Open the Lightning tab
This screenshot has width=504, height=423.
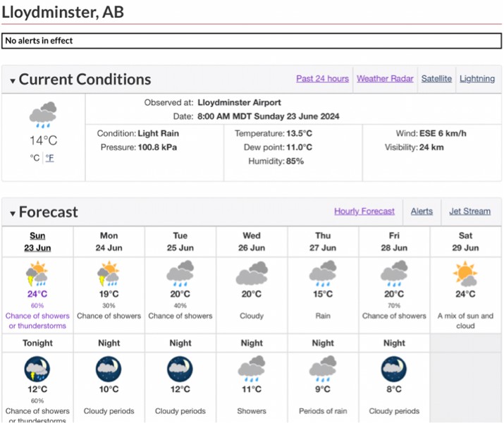tap(477, 79)
